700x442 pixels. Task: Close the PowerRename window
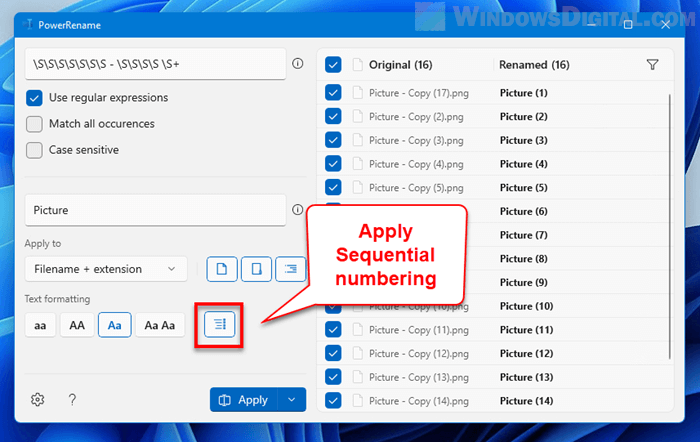(665, 25)
